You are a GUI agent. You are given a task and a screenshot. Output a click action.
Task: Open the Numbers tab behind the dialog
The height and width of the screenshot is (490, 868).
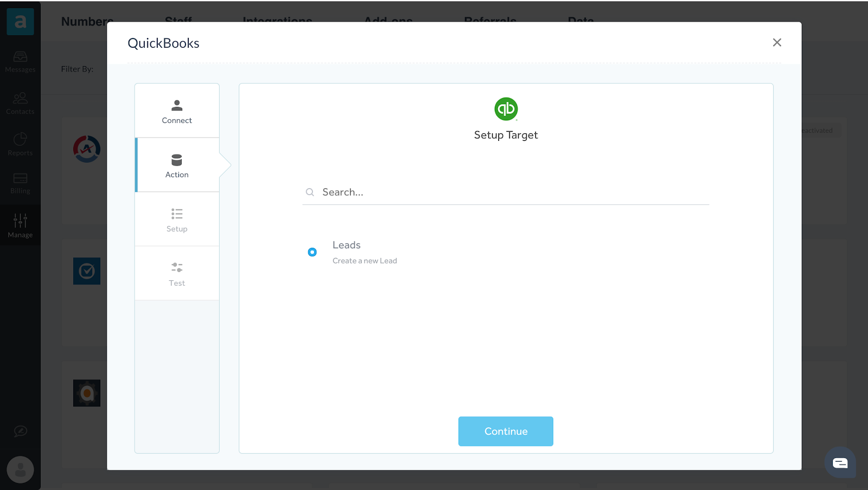[87, 22]
